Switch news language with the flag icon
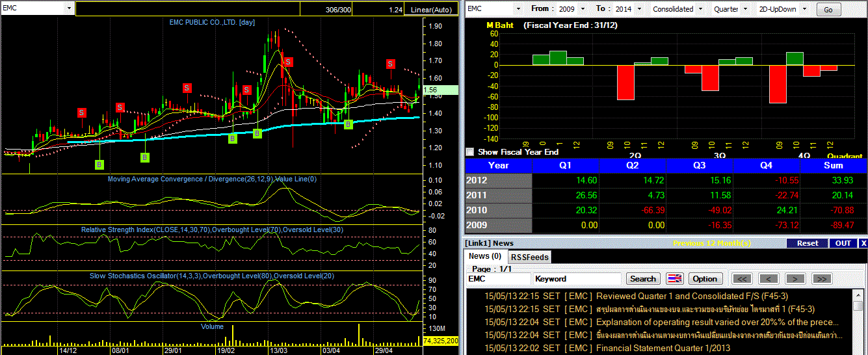This screenshot has width=868, height=355. 675,278
